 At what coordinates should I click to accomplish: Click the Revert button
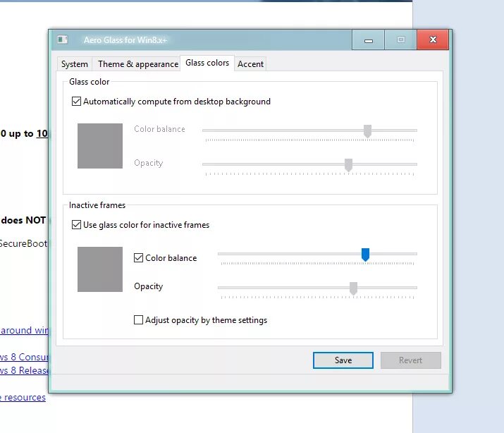(411, 360)
